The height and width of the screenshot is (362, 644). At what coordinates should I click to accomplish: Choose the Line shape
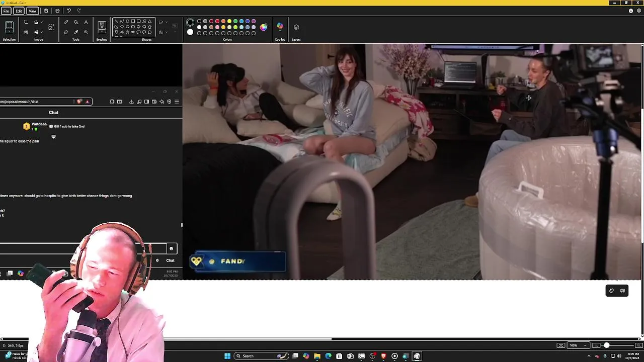point(116,21)
